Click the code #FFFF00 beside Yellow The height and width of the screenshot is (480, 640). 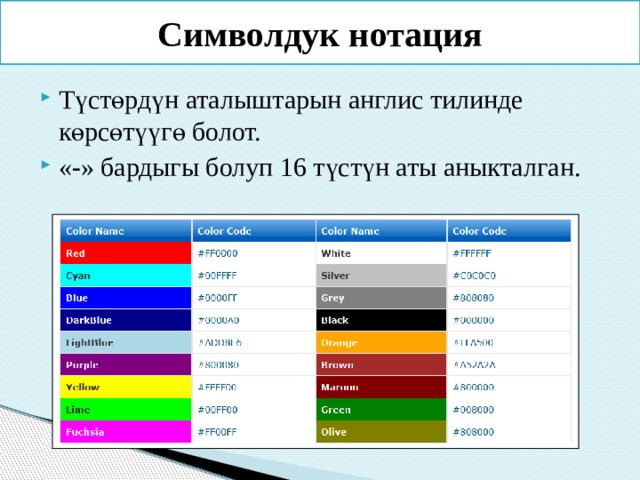coord(217,387)
